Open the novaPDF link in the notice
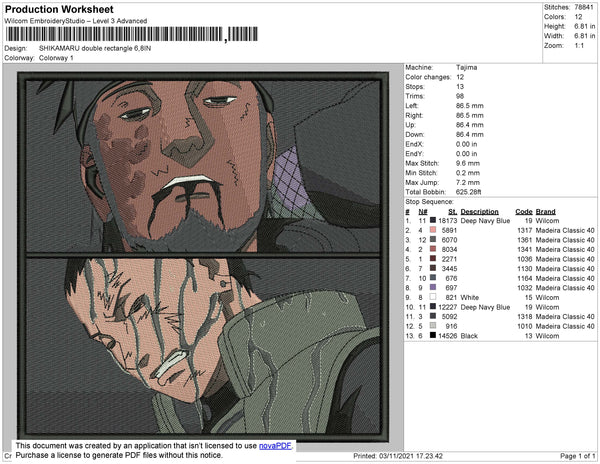The width and height of the screenshot is (600, 464). 275,446
